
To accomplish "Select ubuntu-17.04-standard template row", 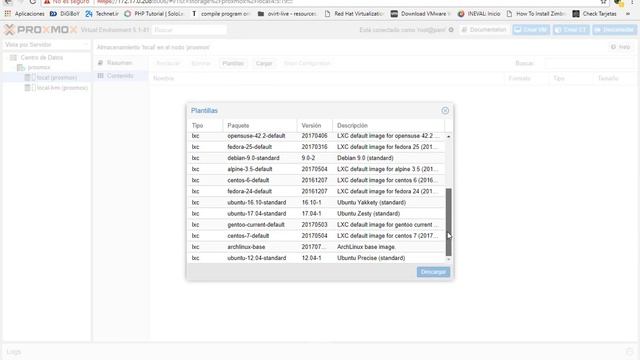I will click(x=316, y=213).
